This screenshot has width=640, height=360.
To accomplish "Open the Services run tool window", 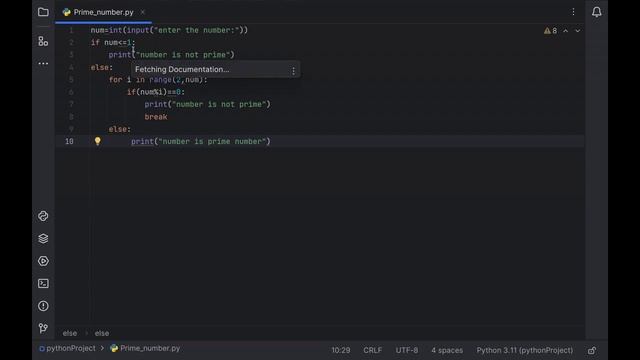I will [x=43, y=261].
